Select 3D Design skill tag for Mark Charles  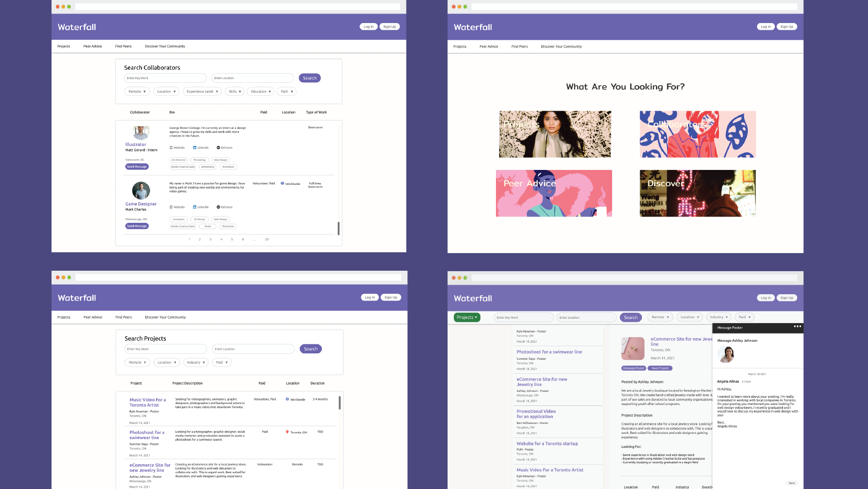pyautogui.click(x=200, y=219)
